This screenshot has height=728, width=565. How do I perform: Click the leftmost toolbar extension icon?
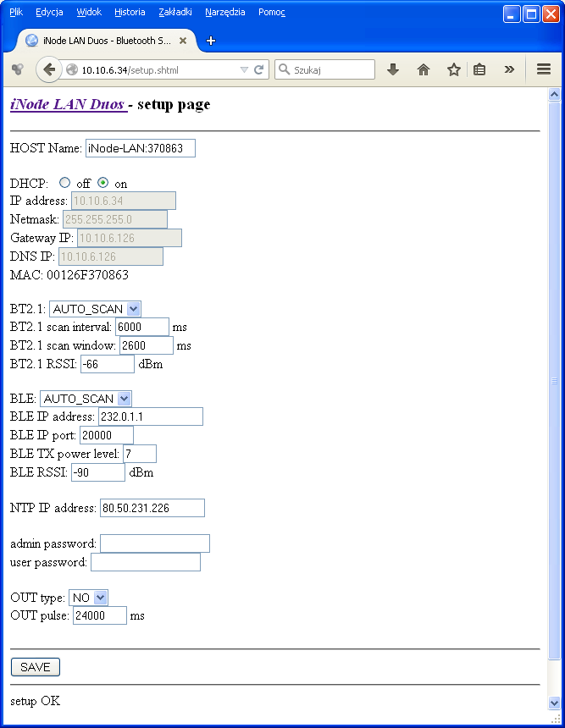coord(18,69)
